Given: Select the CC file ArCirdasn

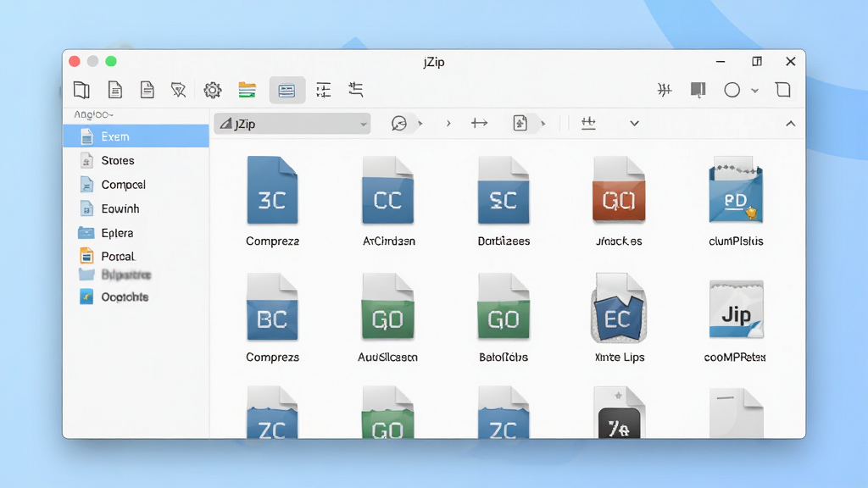Looking at the screenshot, I should (x=388, y=202).
